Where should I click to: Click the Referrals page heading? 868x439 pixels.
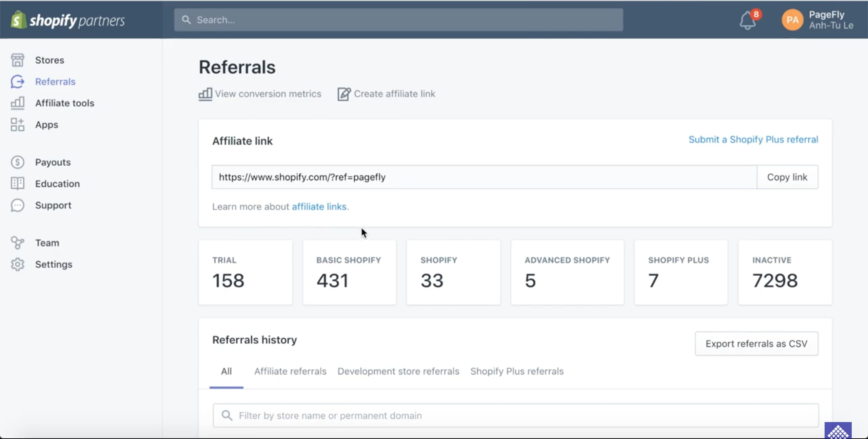tap(237, 67)
